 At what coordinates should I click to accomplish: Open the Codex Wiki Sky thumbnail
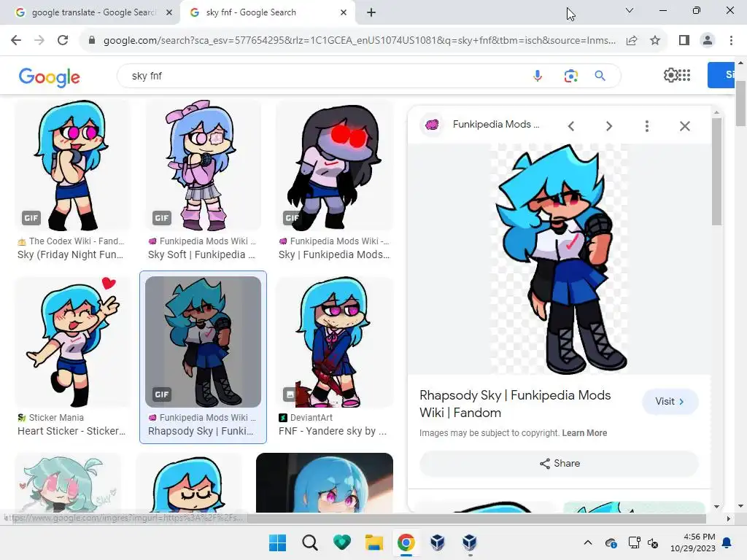click(72, 166)
